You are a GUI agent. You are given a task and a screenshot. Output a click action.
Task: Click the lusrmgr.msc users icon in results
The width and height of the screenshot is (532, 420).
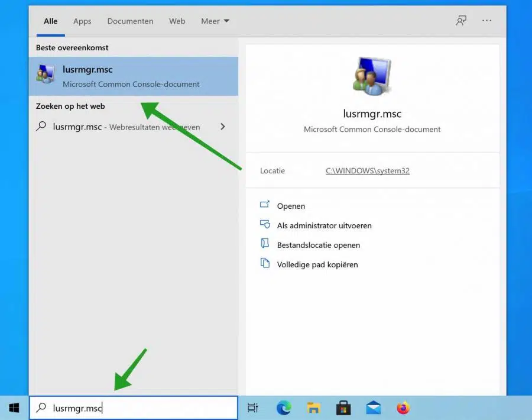(x=46, y=74)
